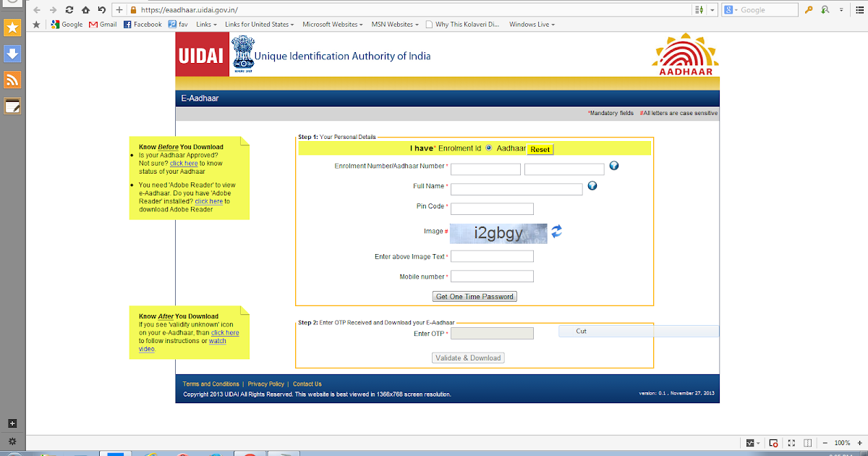Select Cut context menu entry
Image resolution: width=868 pixels, height=456 pixels.
coord(639,331)
